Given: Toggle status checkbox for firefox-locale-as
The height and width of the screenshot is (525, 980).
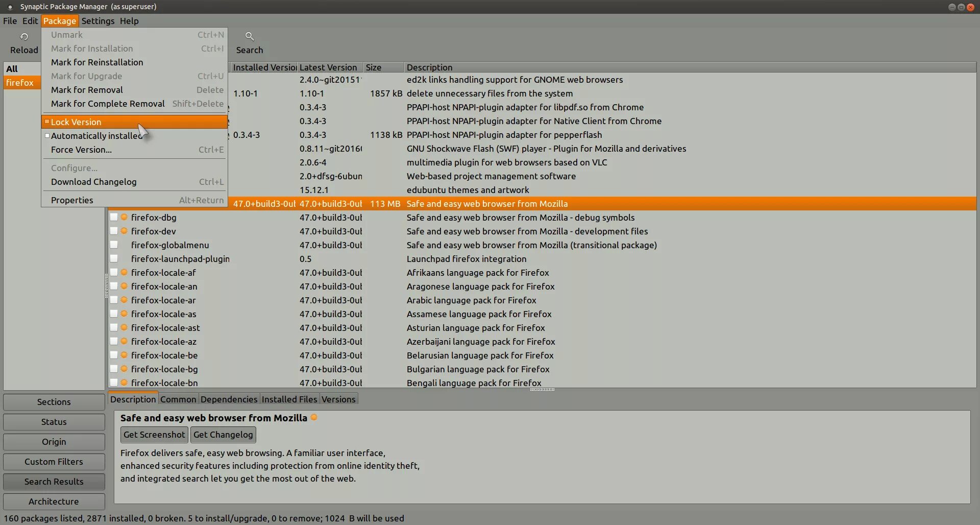Looking at the screenshot, I should tap(114, 314).
